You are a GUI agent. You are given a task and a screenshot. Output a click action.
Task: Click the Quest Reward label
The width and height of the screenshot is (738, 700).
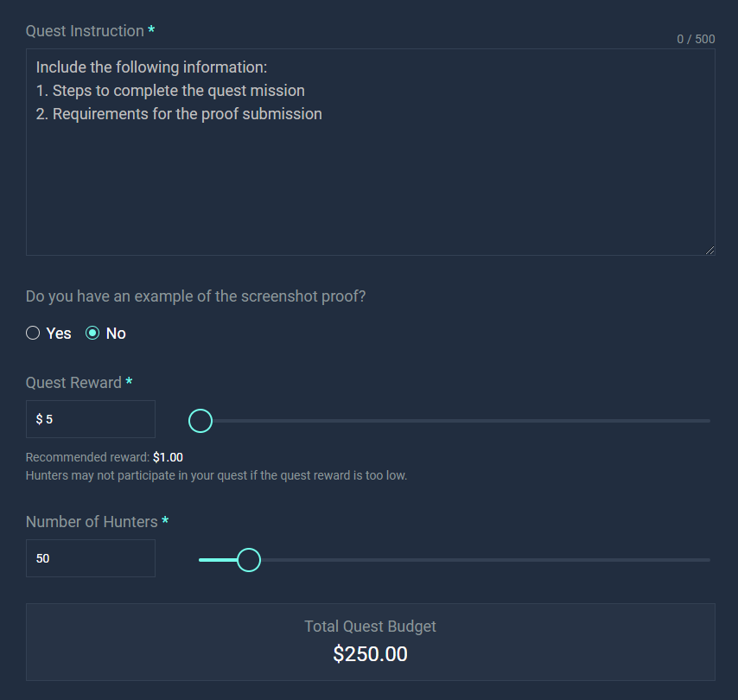click(x=73, y=383)
